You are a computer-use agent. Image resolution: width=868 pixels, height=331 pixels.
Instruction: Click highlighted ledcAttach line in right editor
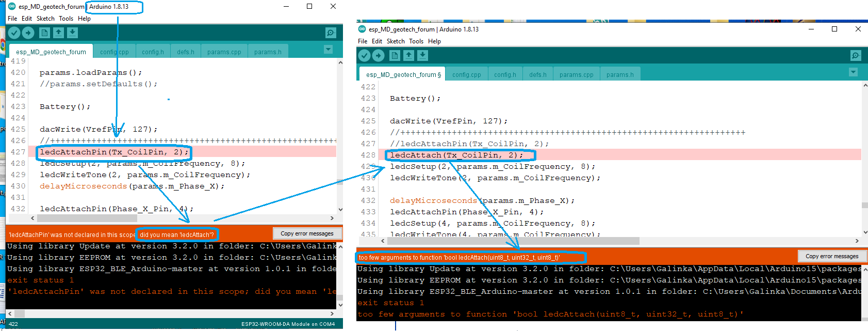point(456,155)
